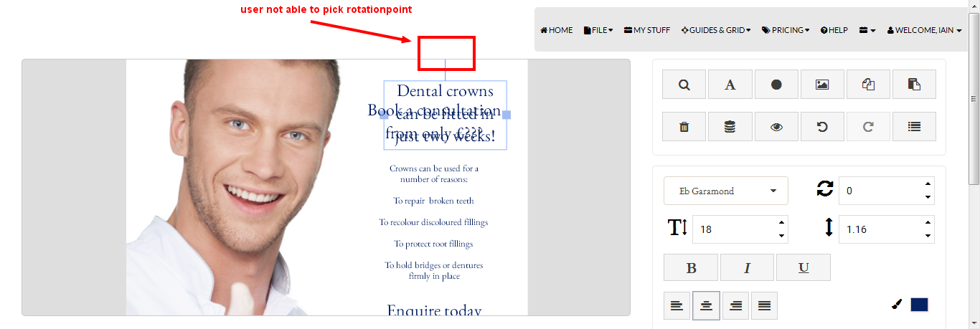The image size is (980, 329).
Task: Open the Welcome, Iain account dropdown
Action: pyautogui.click(x=924, y=30)
